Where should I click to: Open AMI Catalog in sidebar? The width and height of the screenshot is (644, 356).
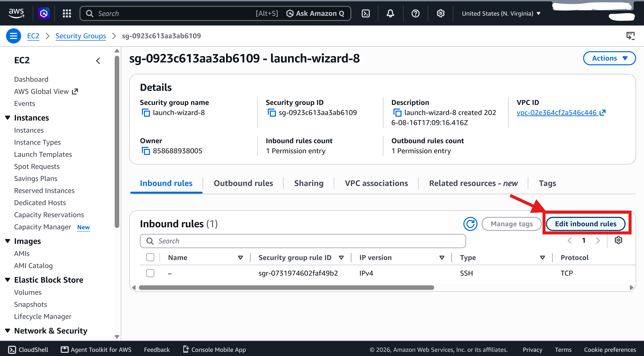(34, 266)
